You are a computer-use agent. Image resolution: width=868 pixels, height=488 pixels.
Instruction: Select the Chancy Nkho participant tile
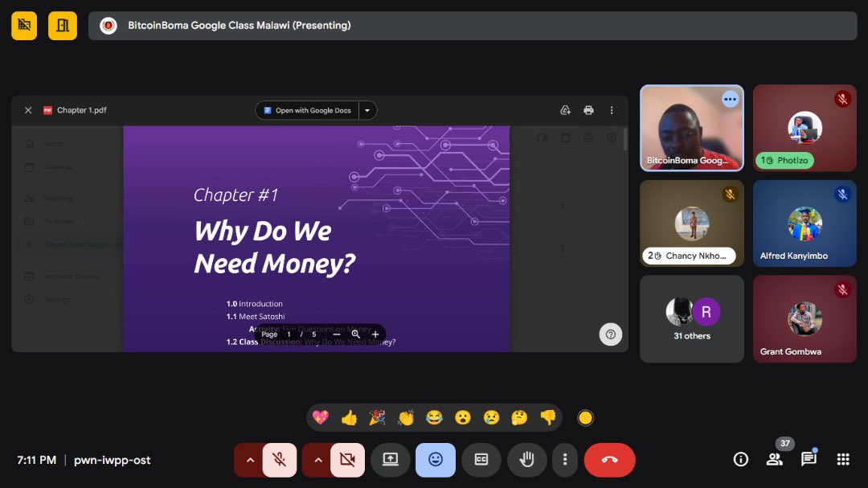(x=692, y=223)
